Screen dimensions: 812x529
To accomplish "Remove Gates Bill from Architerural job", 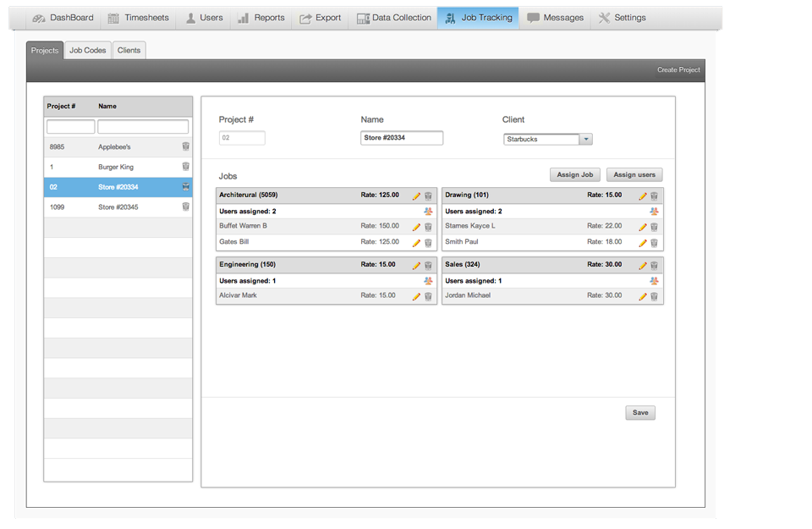I will click(428, 242).
